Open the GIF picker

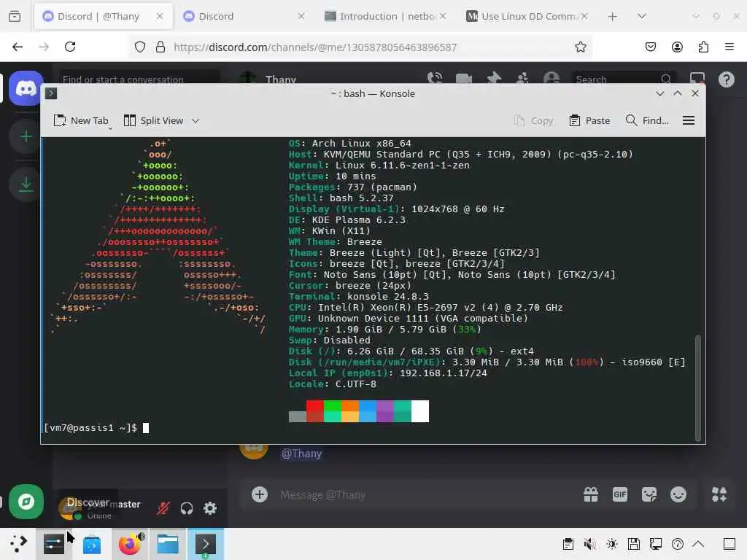[x=620, y=494]
